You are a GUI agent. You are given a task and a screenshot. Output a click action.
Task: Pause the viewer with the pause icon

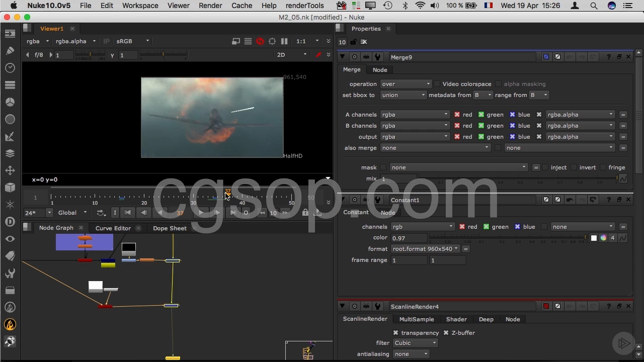[284, 41]
